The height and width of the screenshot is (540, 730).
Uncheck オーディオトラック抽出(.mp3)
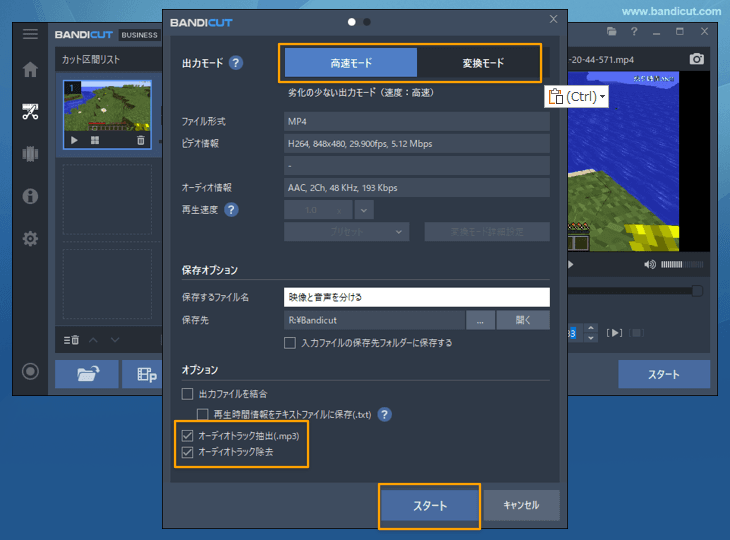(187, 436)
